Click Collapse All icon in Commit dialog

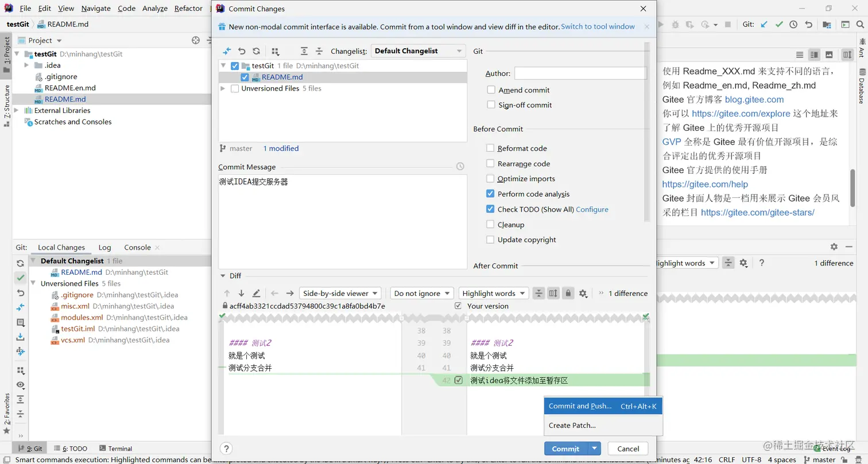tap(319, 51)
